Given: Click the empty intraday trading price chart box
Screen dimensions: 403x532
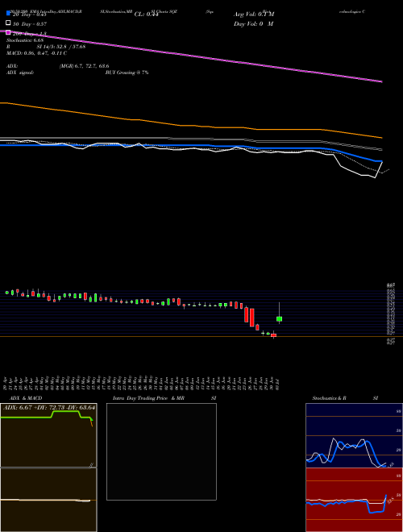Looking at the screenshot, I should [x=161, y=451].
